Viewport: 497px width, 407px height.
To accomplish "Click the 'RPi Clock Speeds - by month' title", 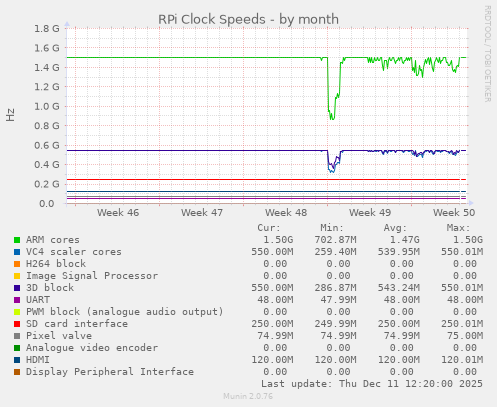I will [248, 19].
